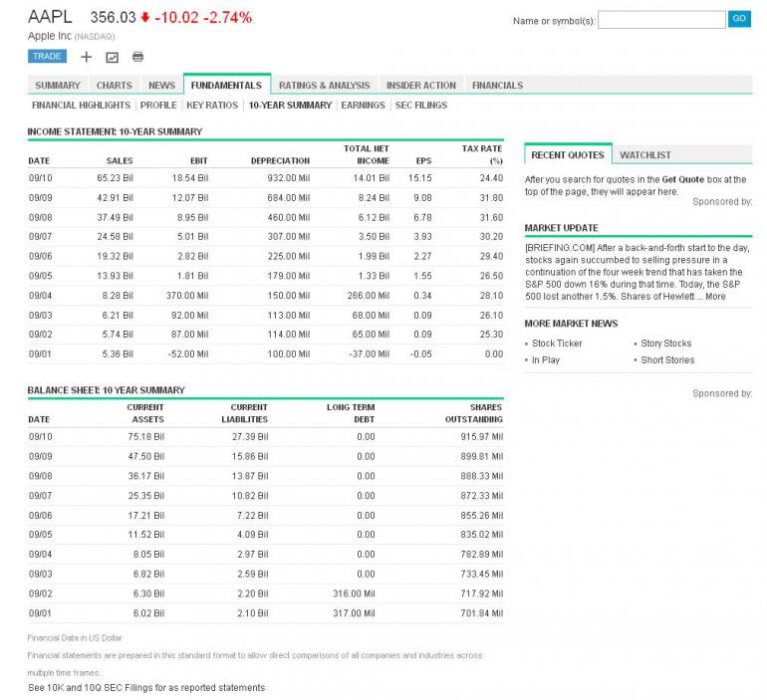
Task: Click EBIT value 18.54 Bil
Action: pyautogui.click(x=190, y=178)
